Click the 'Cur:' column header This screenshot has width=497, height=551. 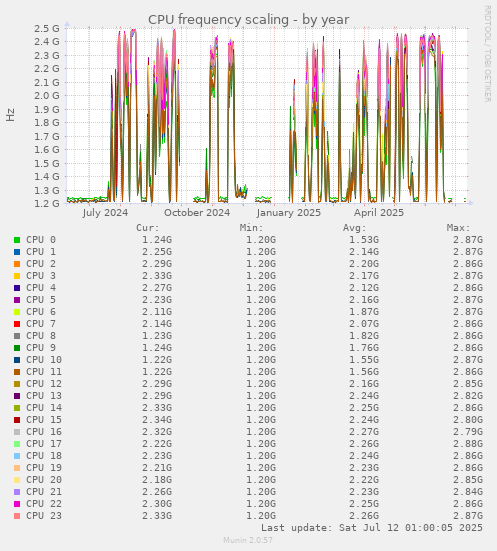tap(148, 228)
